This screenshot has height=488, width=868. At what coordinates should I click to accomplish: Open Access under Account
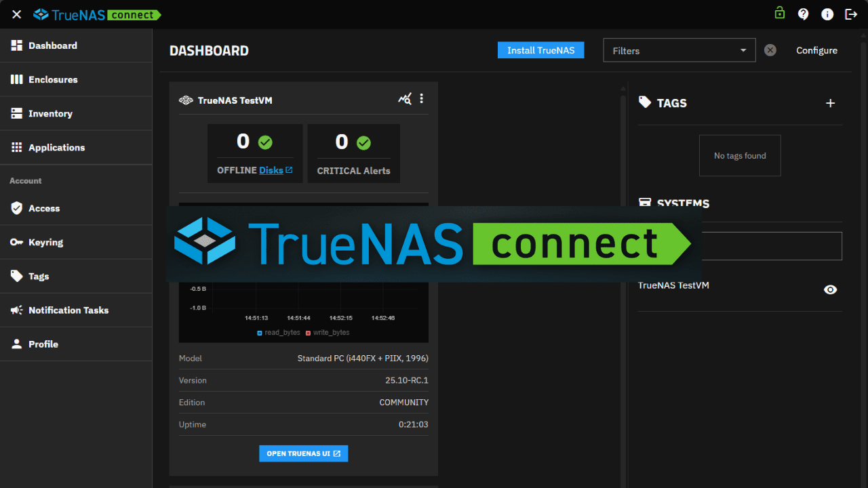(x=76, y=208)
